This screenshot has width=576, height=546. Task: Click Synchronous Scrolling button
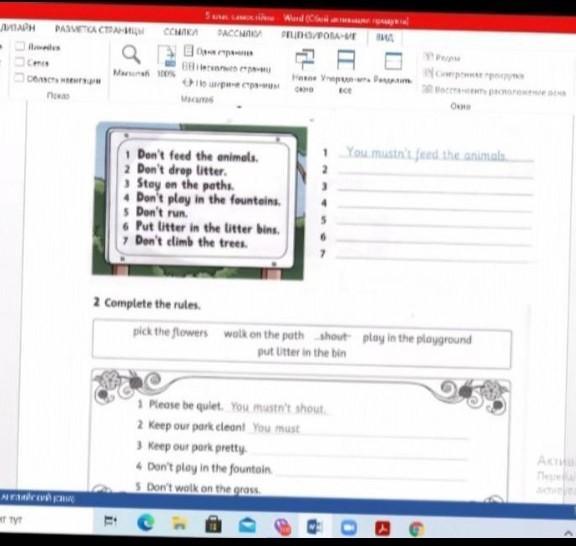click(474, 74)
